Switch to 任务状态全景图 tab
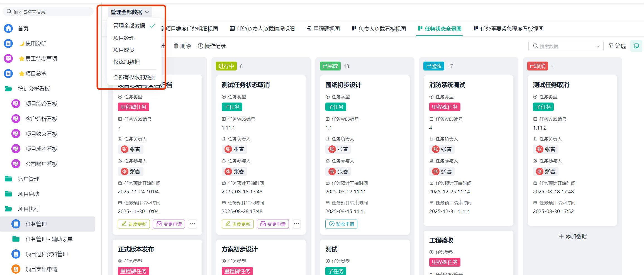644x275 pixels. 440,29
